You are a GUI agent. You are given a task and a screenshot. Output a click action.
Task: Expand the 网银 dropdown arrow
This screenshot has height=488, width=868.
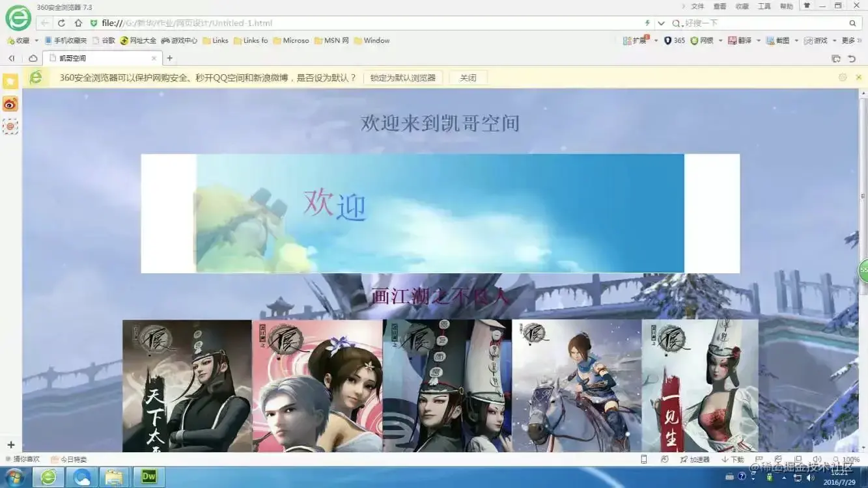(x=721, y=40)
